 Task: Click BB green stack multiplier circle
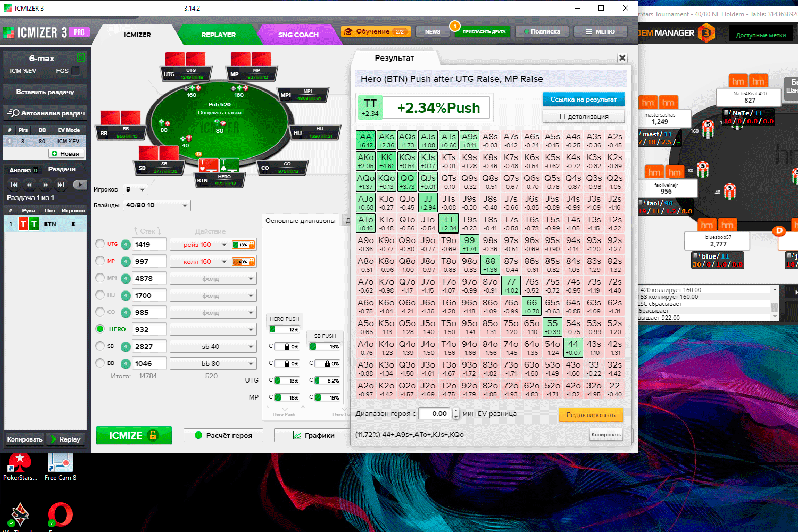(126, 364)
